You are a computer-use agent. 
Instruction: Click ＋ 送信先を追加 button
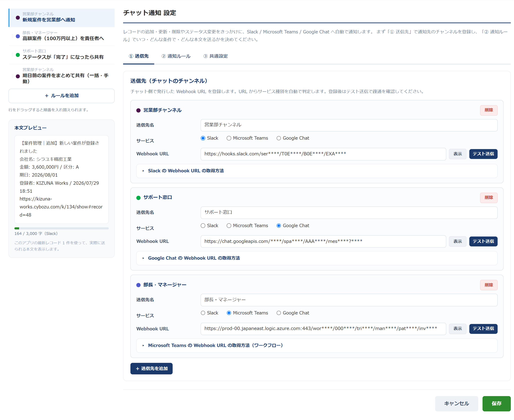(152, 369)
